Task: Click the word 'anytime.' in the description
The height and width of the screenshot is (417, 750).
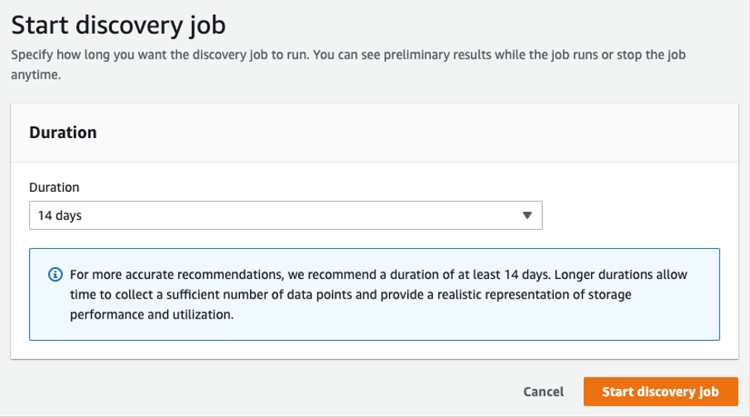Action: click(36, 75)
